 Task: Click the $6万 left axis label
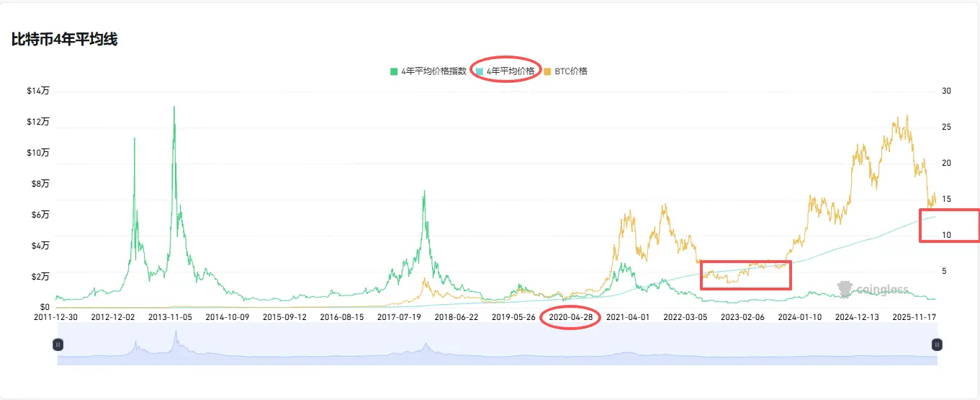[x=40, y=215]
